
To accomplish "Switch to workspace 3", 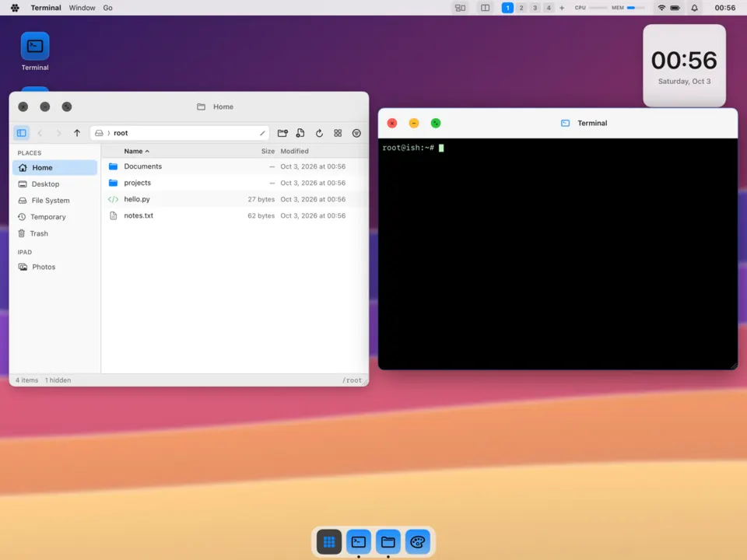I will [535, 8].
